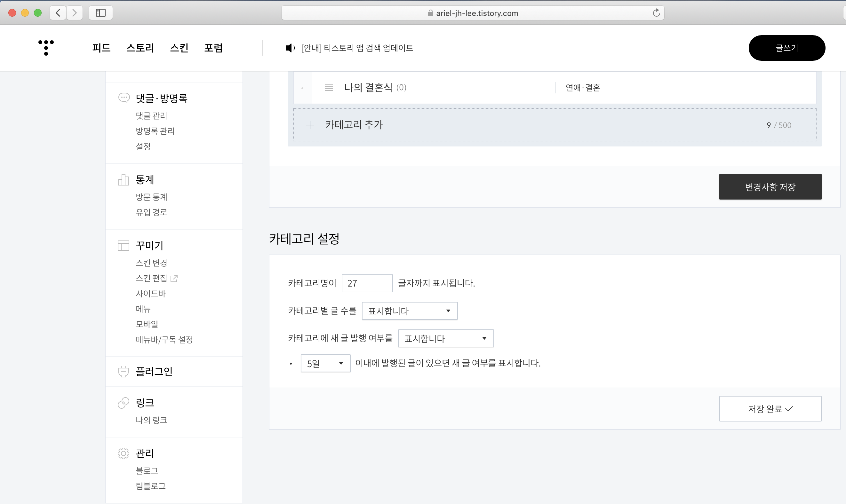Open 새 글 발행 여부 dropdown

click(446, 338)
